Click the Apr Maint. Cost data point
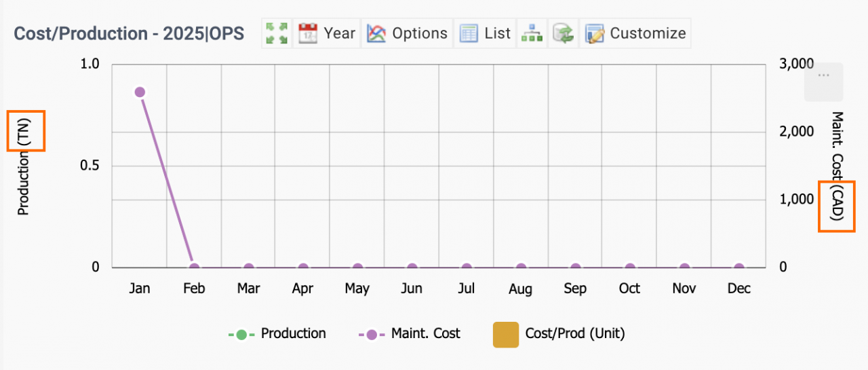Image resolution: width=868 pixels, height=370 pixels. (x=303, y=267)
